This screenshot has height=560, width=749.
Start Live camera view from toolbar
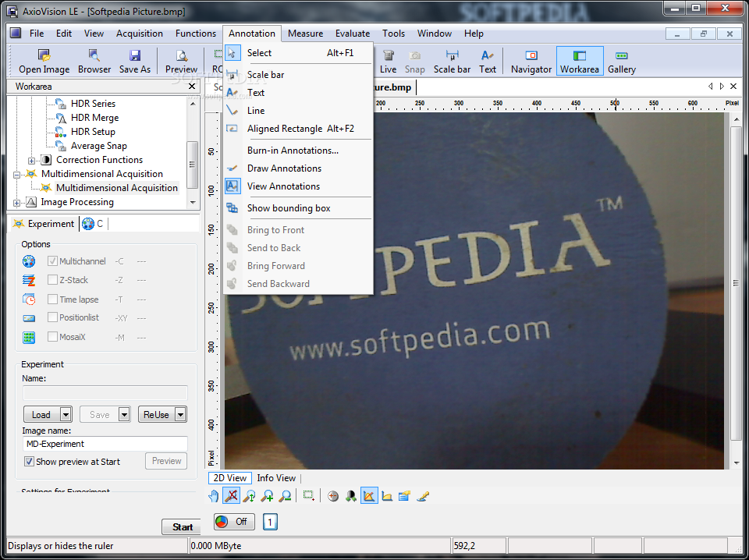(x=388, y=61)
